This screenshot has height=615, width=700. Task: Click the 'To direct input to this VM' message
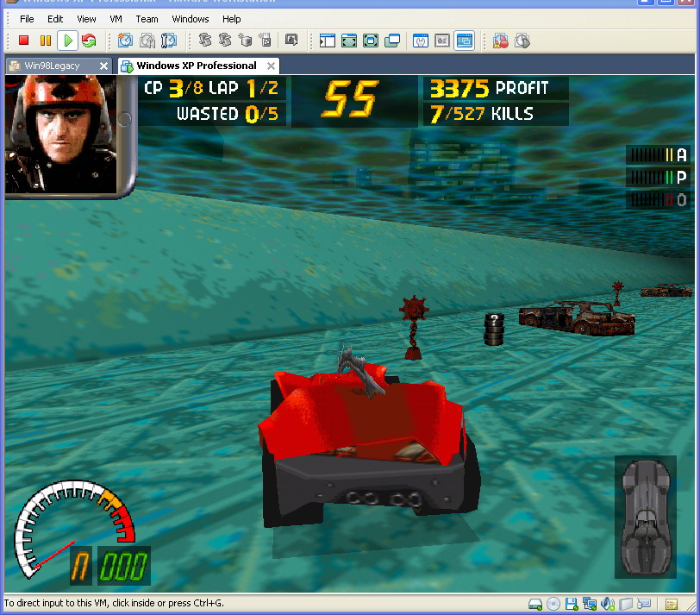(114, 603)
